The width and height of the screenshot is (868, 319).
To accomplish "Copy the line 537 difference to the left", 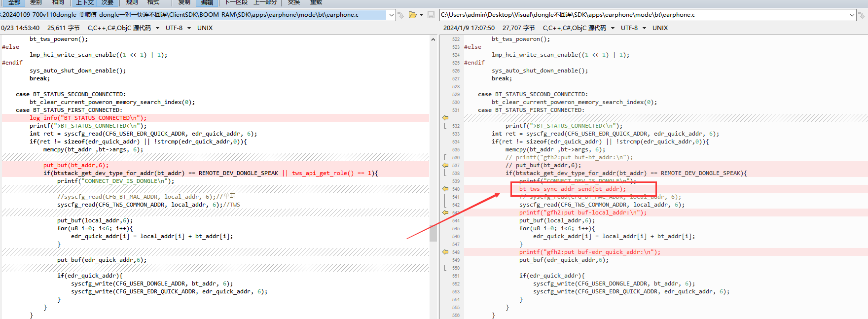I will click(445, 165).
